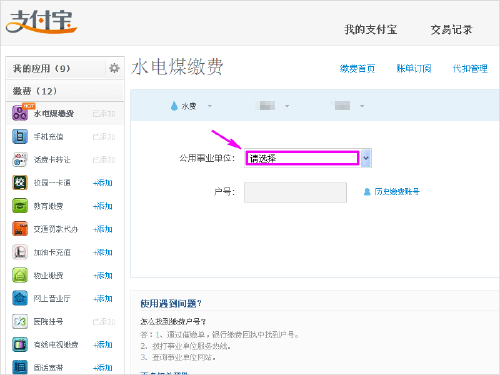Screen dimensions: 500x375
Task: Click the person icon beside 历史缴费账号
Action: click(x=367, y=192)
